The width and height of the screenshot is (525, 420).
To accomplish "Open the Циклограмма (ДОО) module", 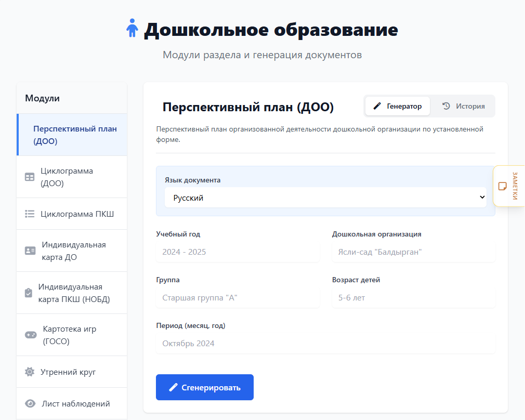I will (x=72, y=177).
